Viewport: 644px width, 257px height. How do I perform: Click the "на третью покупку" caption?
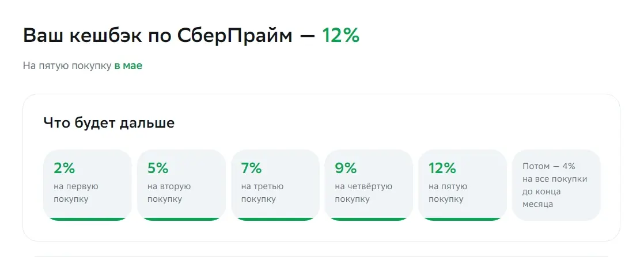point(262,193)
